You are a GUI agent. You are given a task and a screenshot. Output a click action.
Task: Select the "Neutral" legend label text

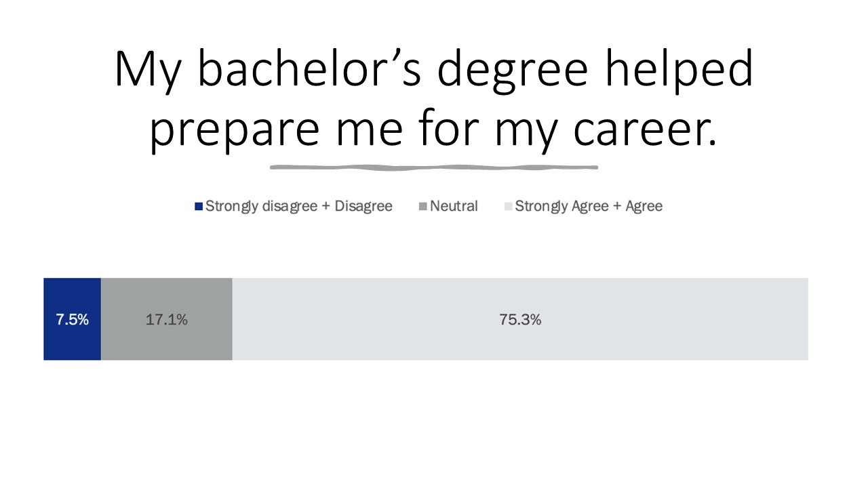454,207
